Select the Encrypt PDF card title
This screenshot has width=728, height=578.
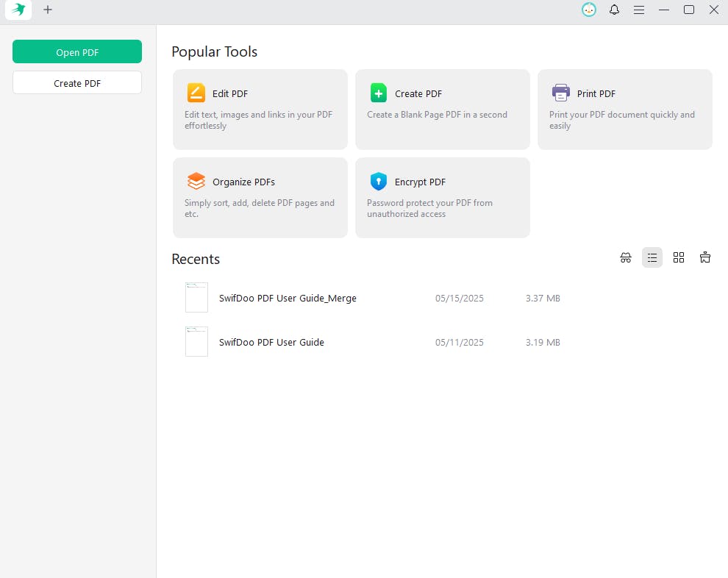420,182
